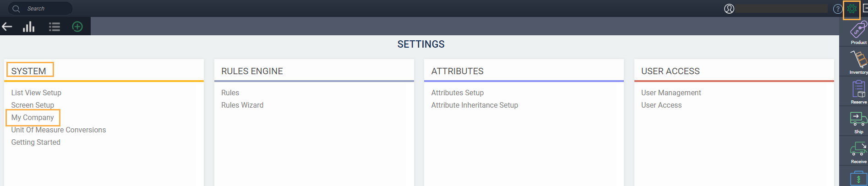Open the Receive module
This screenshot has width=868, height=186.
(x=858, y=152)
